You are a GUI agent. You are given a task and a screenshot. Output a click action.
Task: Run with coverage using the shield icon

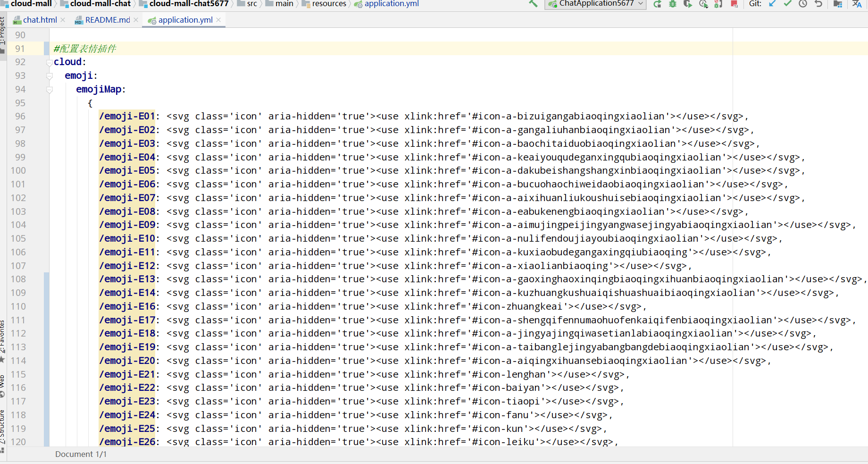click(x=688, y=4)
